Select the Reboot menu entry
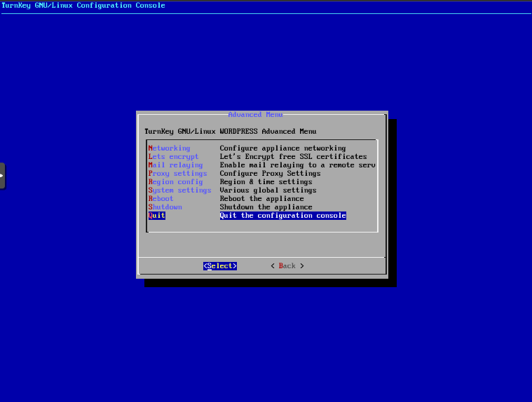The height and width of the screenshot is (402, 532). (161, 199)
